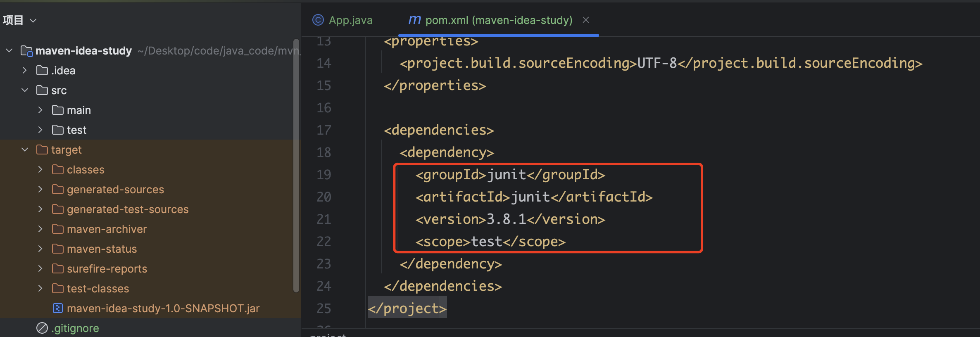Place cursor on the closing </project> tag

(407, 309)
